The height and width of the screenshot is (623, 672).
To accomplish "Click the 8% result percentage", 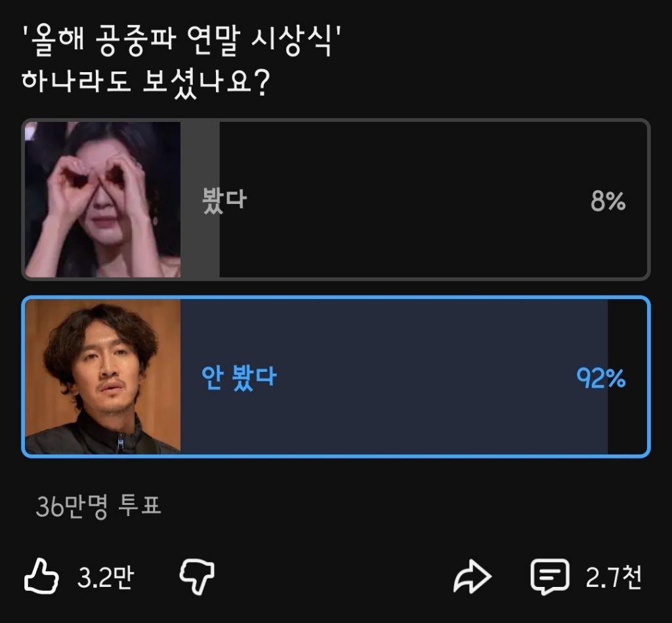I will (x=608, y=201).
